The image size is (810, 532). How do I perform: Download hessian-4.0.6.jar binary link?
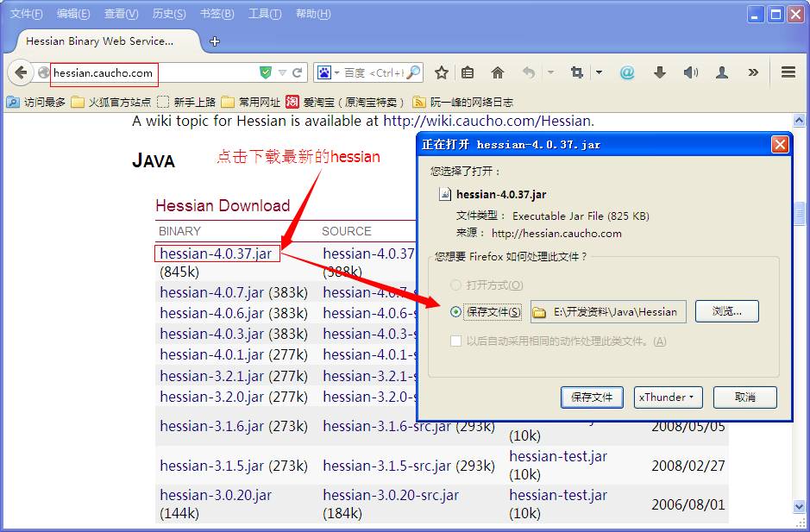coord(212,313)
